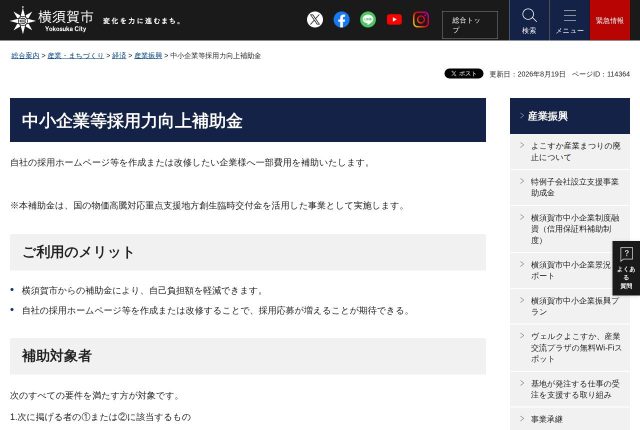
Task: Open the 検索 magnifier search
Action: [x=529, y=20]
